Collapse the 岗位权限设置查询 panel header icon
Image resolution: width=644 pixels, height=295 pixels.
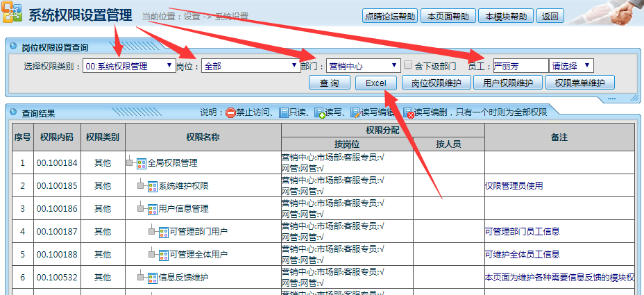click(12, 47)
